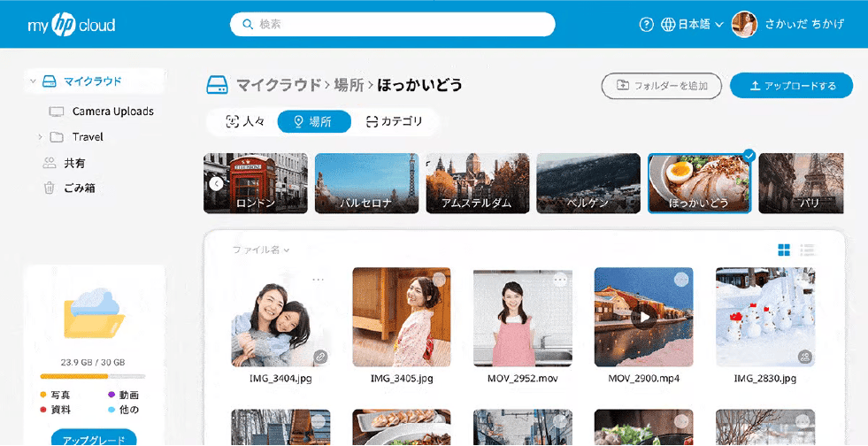868x446 pixels.
Task: Open user profile avatar menu
Action: tap(744, 25)
